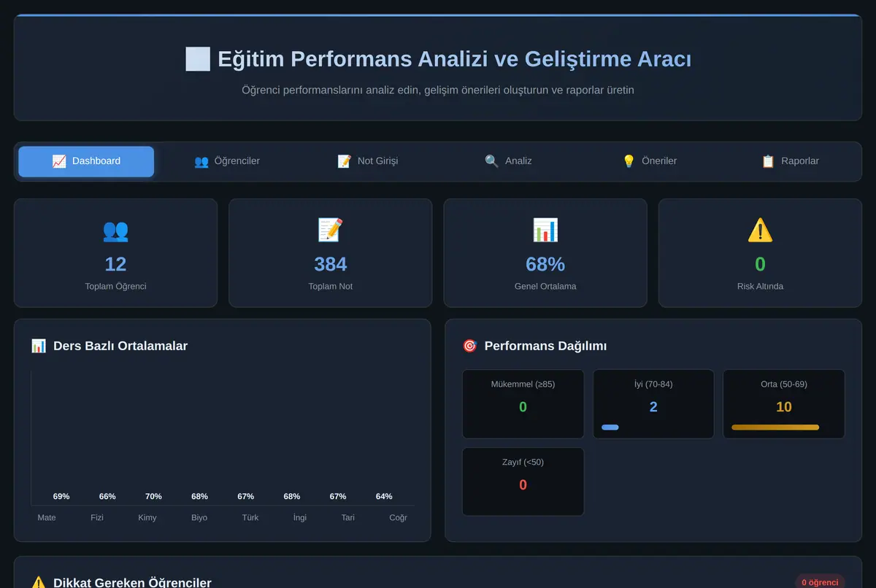Image resolution: width=876 pixels, height=588 pixels.
Task: Click the Biyo subject label in chart
Action: tap(199, 517)
